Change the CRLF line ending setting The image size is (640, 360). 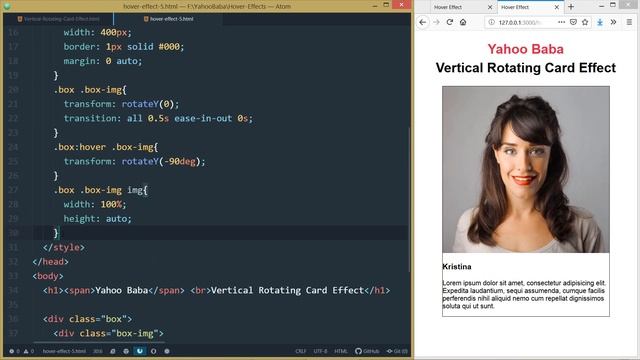point(301,351)
